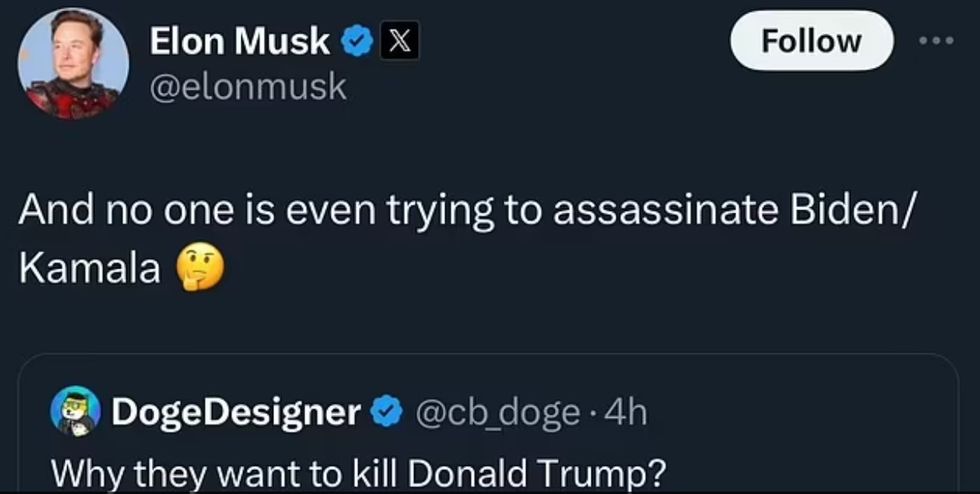Click the blue verified badge beside Elon Musk
Image resolution: width=980 pixels, height=494 pixels.
355,41
